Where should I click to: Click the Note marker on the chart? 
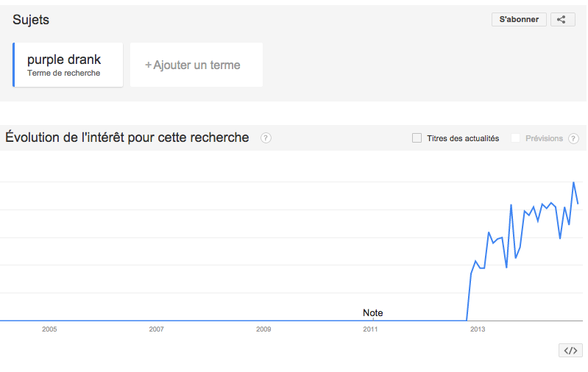click(x=373, y=312)
